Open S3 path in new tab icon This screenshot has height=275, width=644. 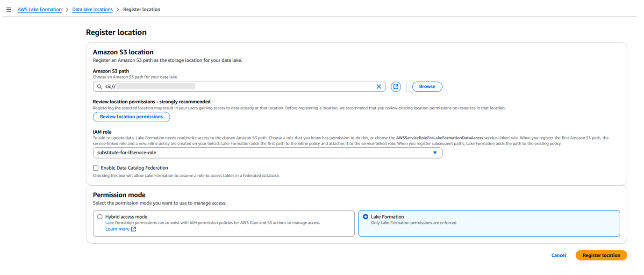(x=396, y=87)
